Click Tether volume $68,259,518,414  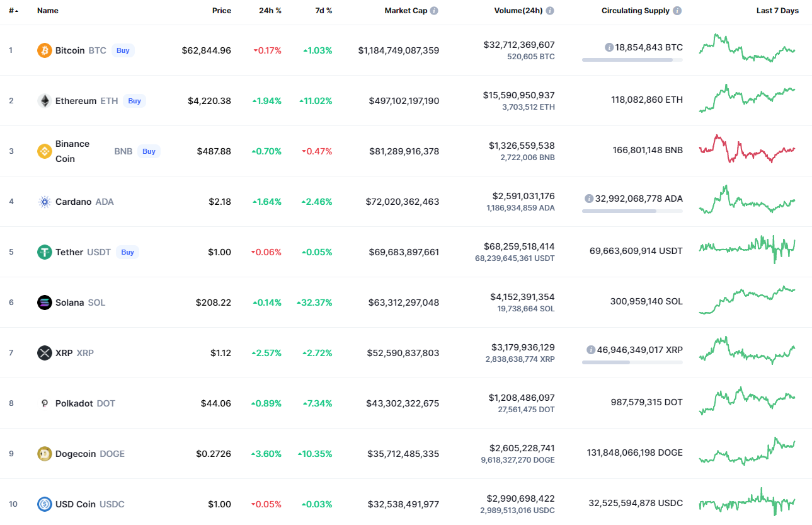coord(519,246)
